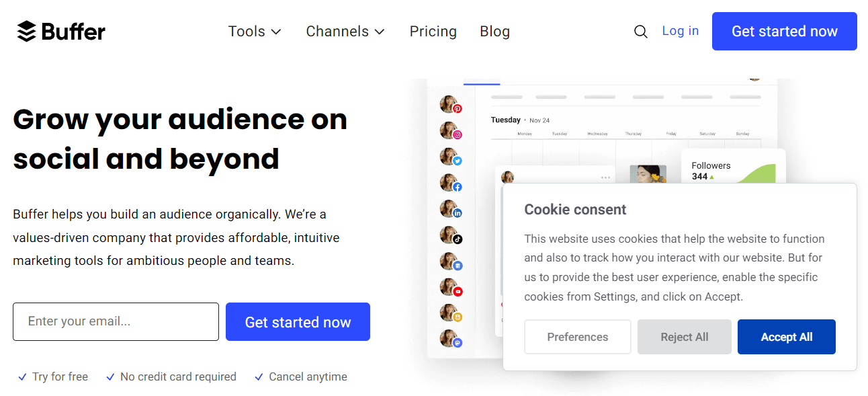Open the Blog nav link
This screenshot has height=396, width=868.
click(x=494, y=32)
